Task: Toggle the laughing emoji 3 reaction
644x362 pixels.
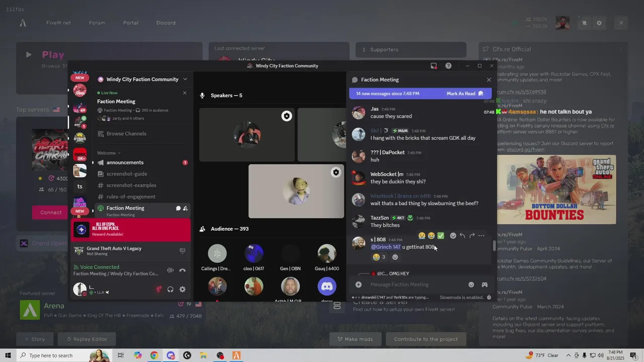Action: click(x=379, y=257)
